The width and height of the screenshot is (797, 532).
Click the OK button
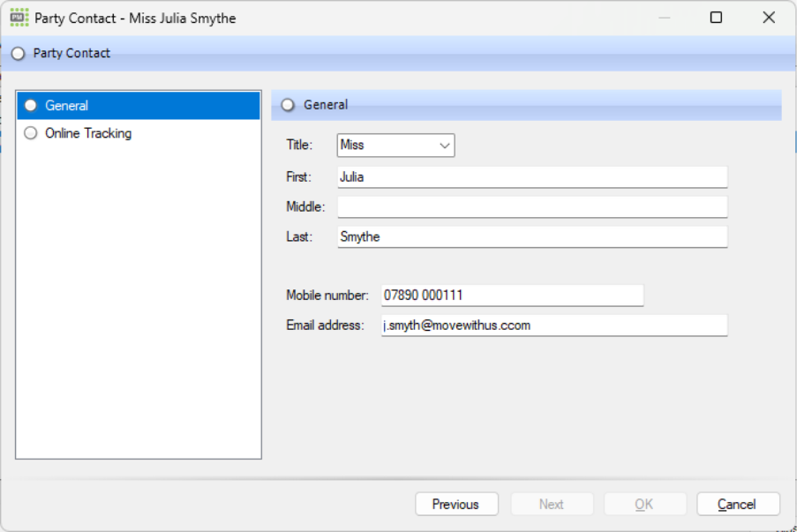tap(644, 504)
